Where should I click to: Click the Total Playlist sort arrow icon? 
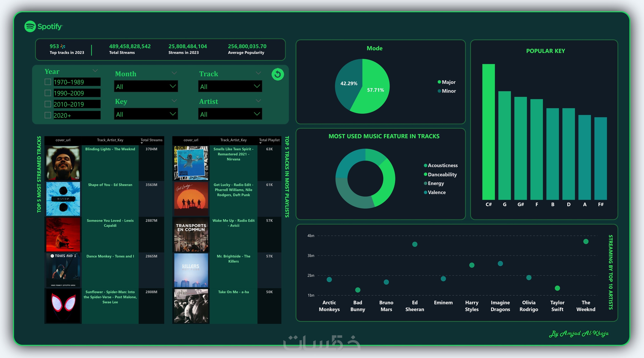pyautogui.click(x=260, y=143)
